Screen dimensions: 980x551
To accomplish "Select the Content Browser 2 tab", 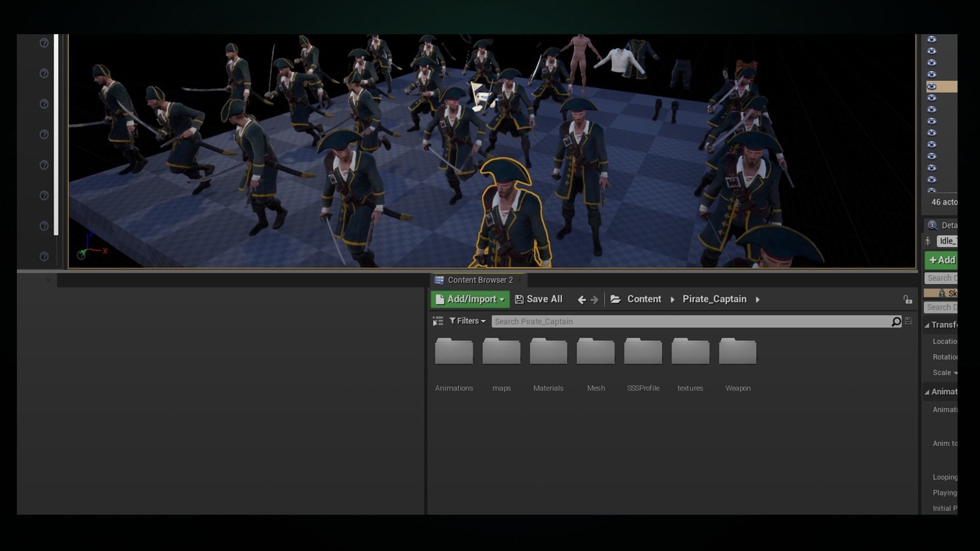I will point(480,280).
